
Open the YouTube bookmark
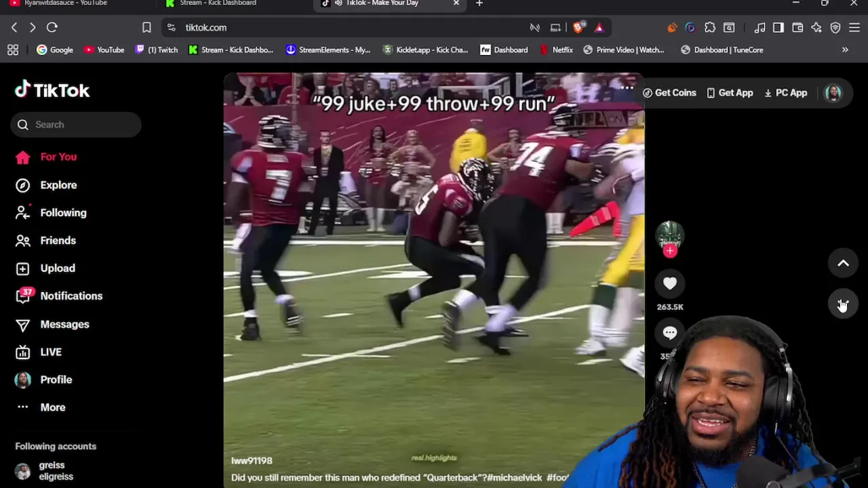104,50
